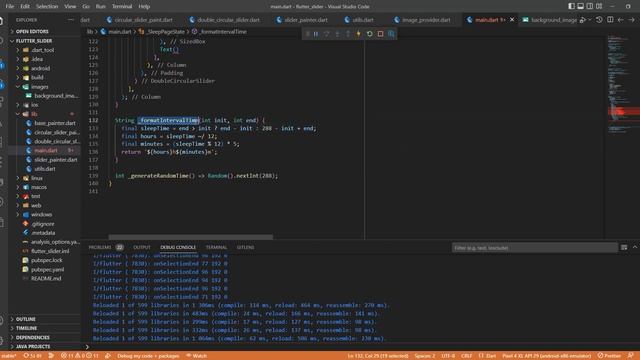The image size is (640, 360).
Task: Open Customize Layout icon
Action: [599, 6]
